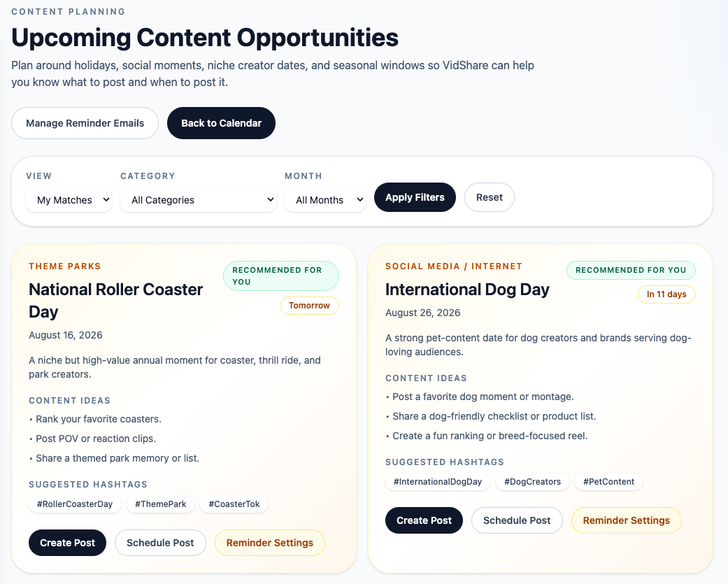This screenshot has width=728, height=584.
Task: Click the Apply Filters button
Action: (x=415, y=197)
